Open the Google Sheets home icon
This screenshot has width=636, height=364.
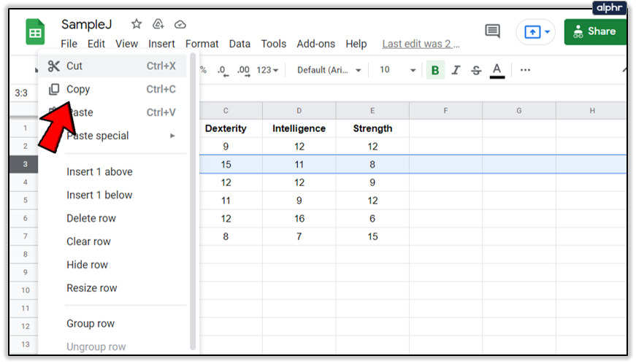point(35,31)
